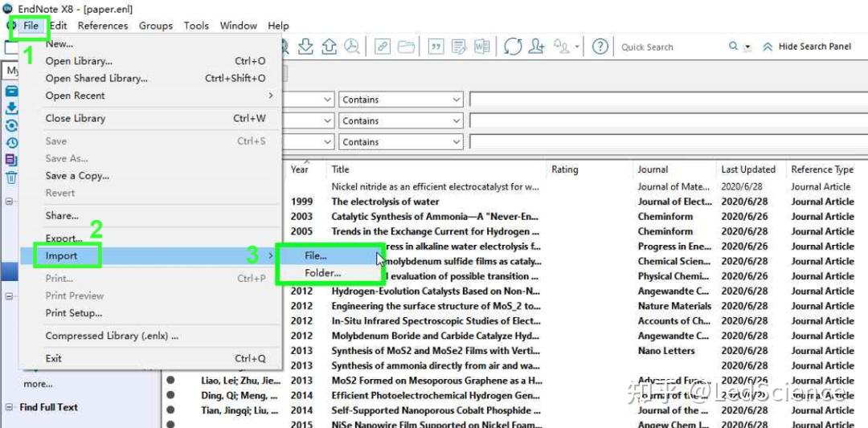868x428 pixels.
Task: Click the Recently Added clock sidebar icon
Action: 11,143
